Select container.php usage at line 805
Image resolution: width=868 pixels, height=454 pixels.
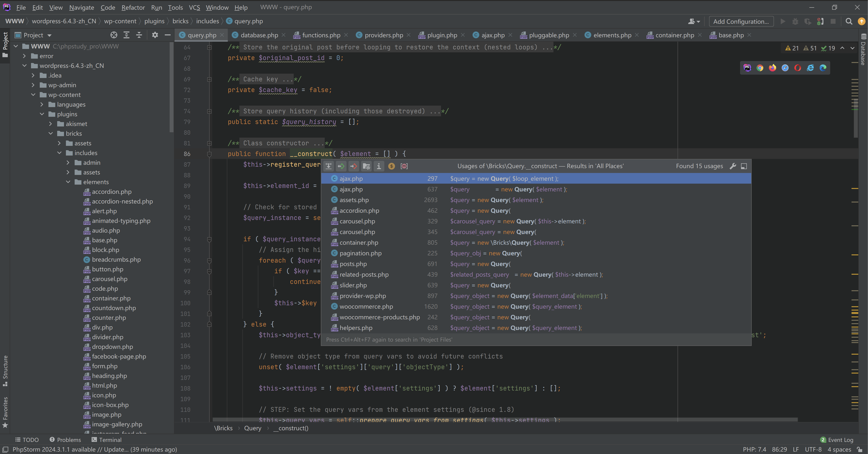pyautogui.click(x=536, y=243)
